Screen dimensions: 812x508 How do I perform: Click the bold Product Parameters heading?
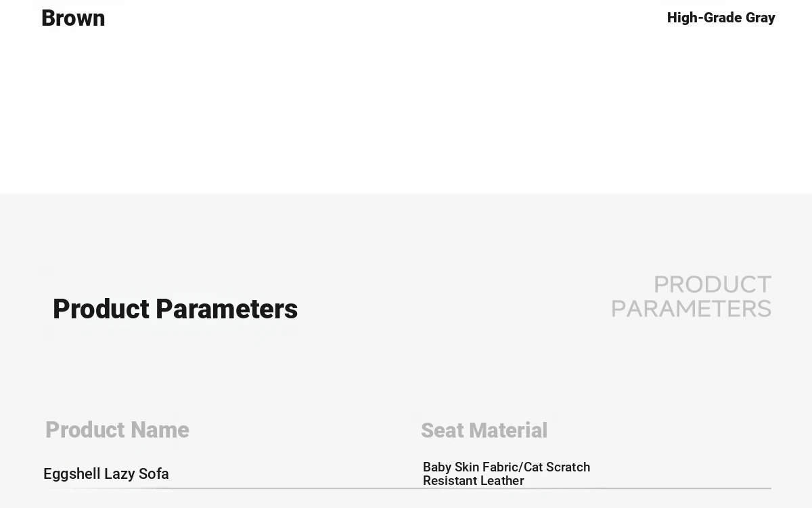point(175,309)
